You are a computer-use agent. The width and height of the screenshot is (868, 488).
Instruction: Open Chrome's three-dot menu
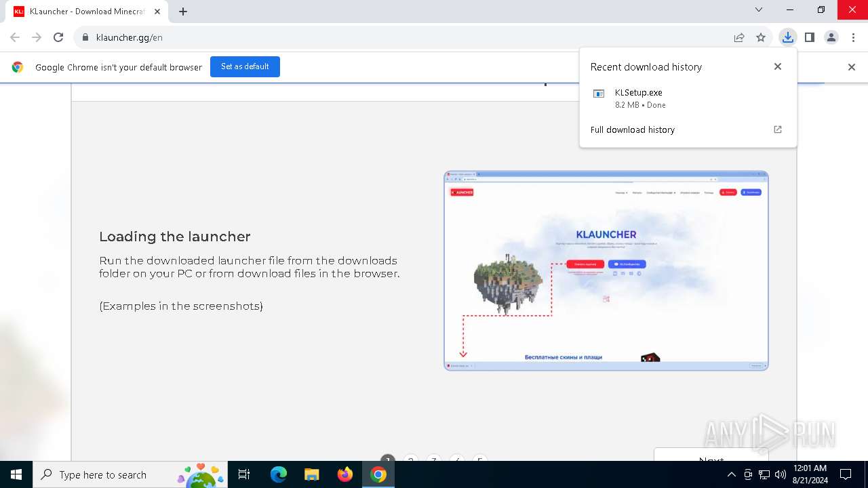click(853, 37)
